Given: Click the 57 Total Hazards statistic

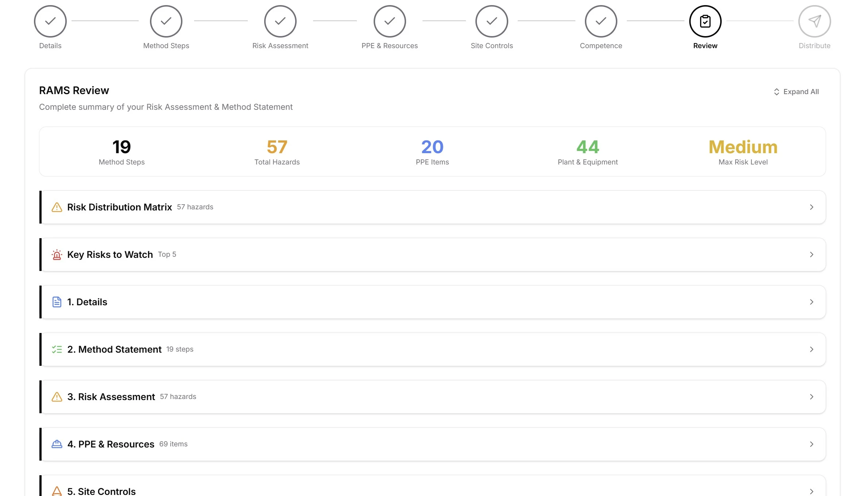Looking at the screenshot, I should point(277,152).
